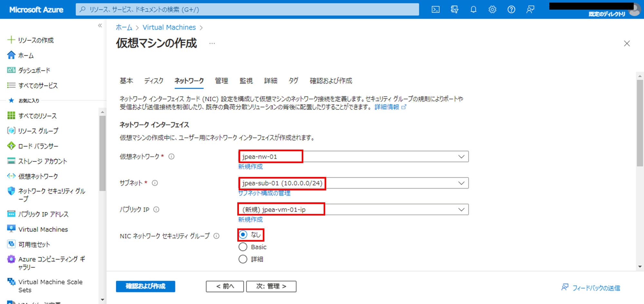Viewport: 644px width, 304px height.
Task: Focus the top search box
Action: [x=247, y=9]
